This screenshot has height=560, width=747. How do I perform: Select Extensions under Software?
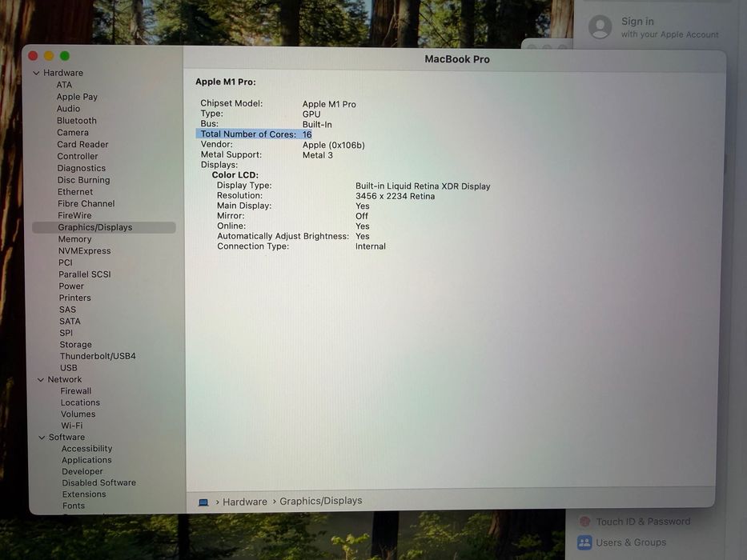84,494
